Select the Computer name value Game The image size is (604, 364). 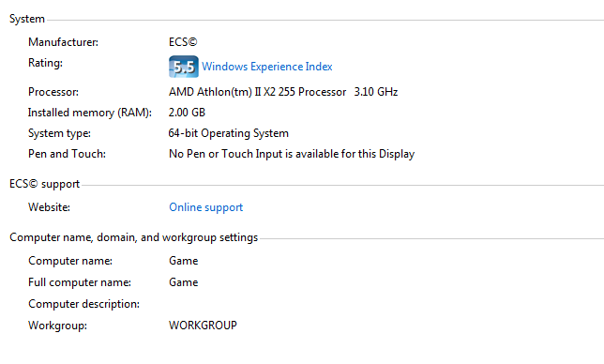[x=184, y=261]
